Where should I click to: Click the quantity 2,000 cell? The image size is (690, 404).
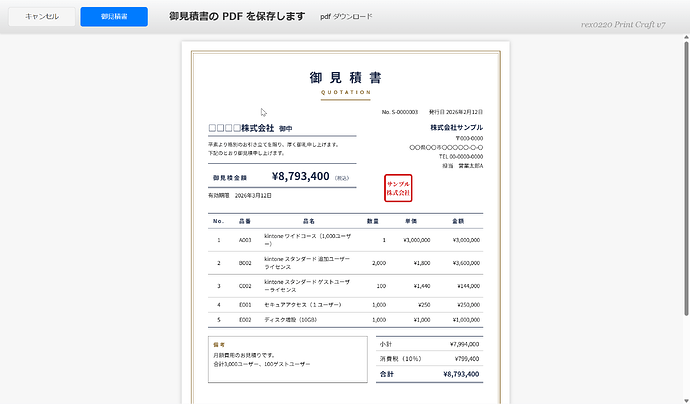[x=379, y=263]
